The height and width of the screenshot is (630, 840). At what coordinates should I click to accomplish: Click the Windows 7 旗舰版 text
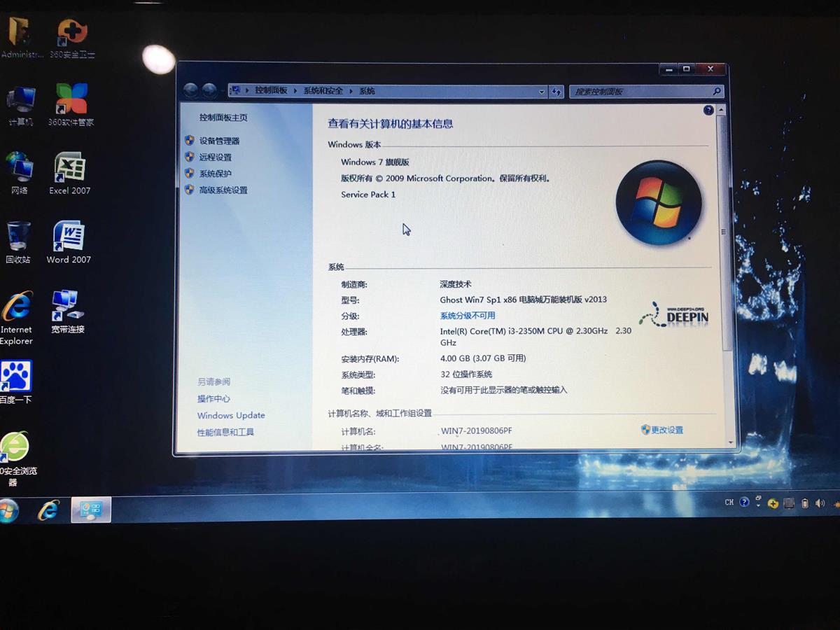[374, 162]
